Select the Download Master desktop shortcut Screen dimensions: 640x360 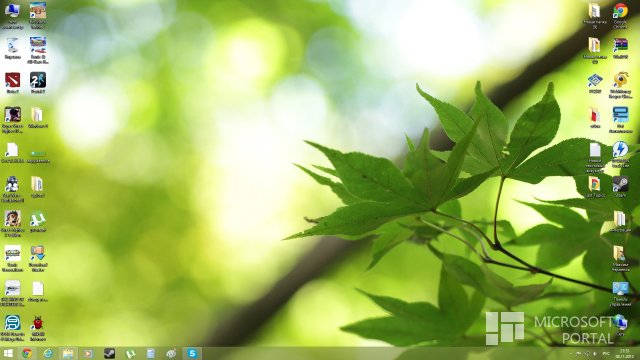point(38,253)
